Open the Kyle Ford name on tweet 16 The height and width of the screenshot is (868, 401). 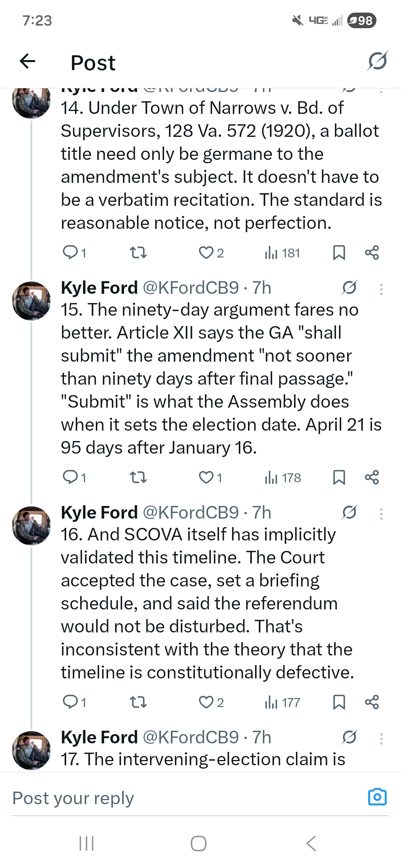(100, 513)
